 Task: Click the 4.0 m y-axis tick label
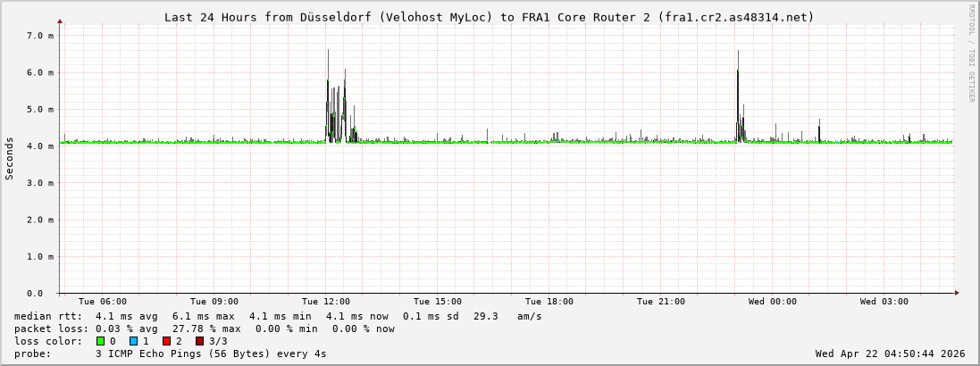pos(41,146)
